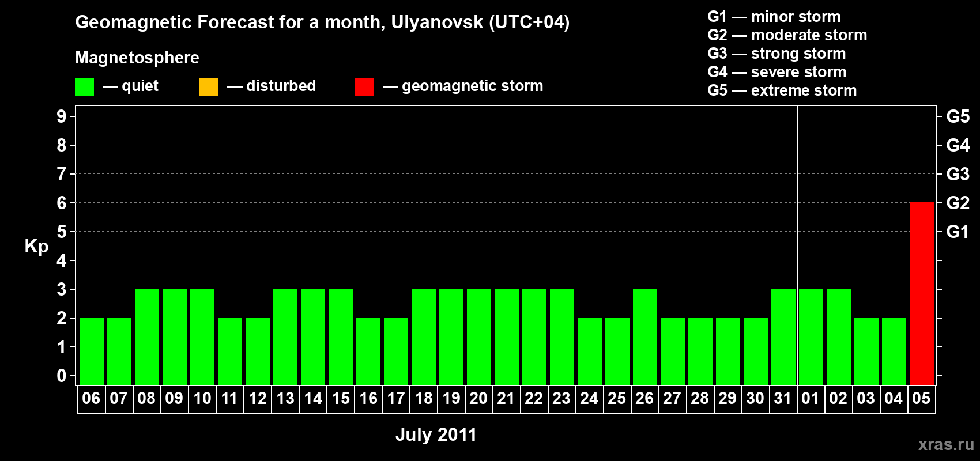
Task: Select the green bar above day 31
Action: coord(783,337)
